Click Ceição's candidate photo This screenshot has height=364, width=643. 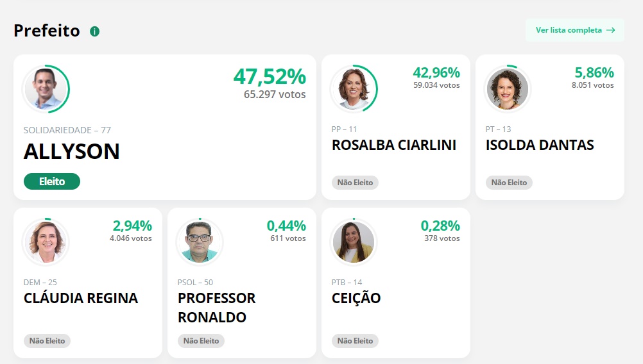click(x=354, y=242)
